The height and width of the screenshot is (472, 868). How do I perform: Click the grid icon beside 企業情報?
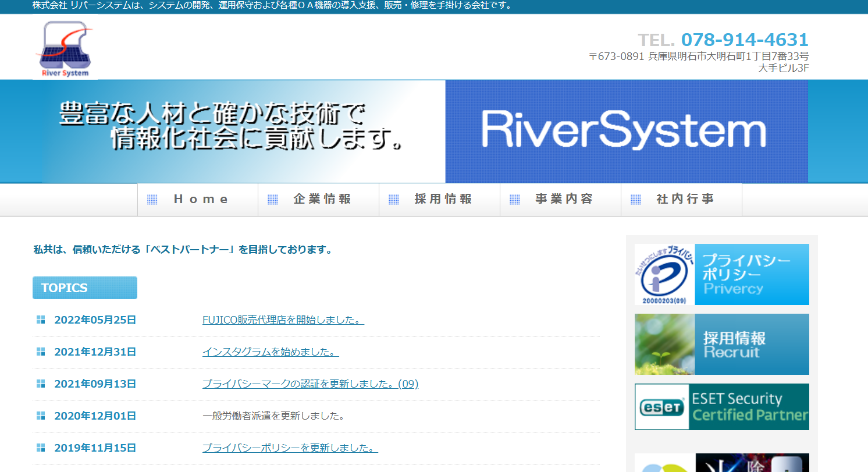[273, 200]
